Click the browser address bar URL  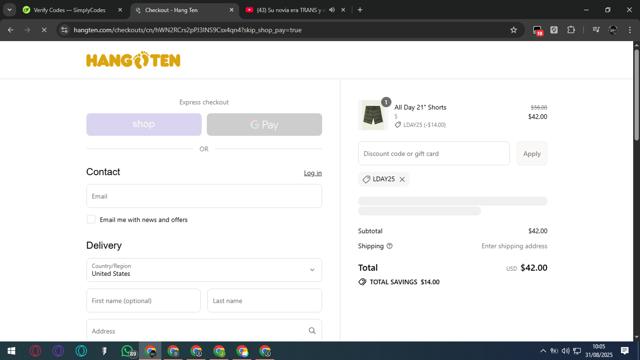[x=187, y=30]
